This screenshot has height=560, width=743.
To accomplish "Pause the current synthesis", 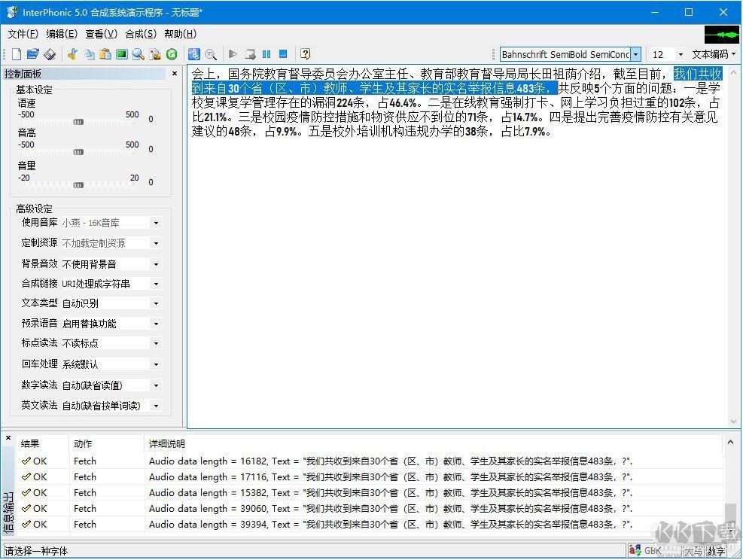I will coord(266,53).
